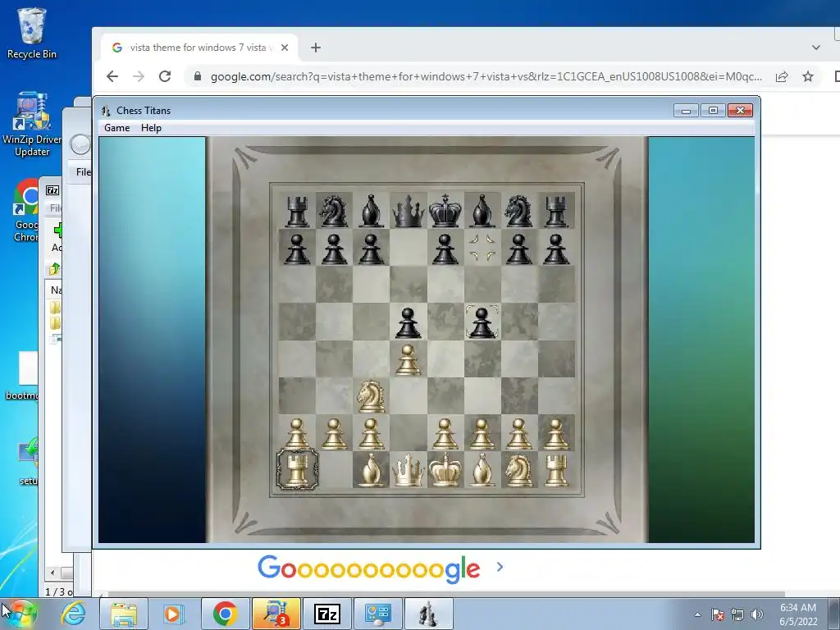Viewport: 840px width, 630px height.
Task: Click the black pawn facing the advanced white pawn
Action: pyautogui.click(x=409, y=322)
